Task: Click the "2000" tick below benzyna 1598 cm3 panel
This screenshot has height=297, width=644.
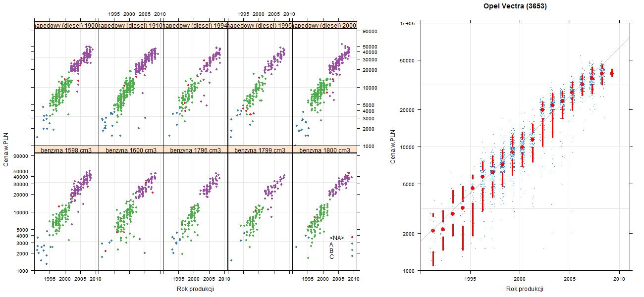Action: 65,279
